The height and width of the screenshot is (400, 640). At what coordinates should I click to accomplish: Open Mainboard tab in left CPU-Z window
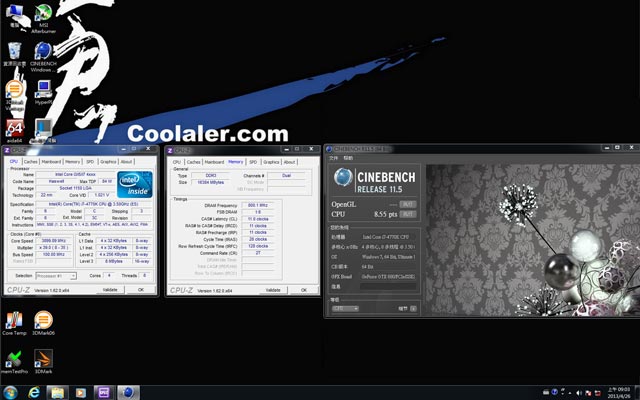tap(51, 162)
